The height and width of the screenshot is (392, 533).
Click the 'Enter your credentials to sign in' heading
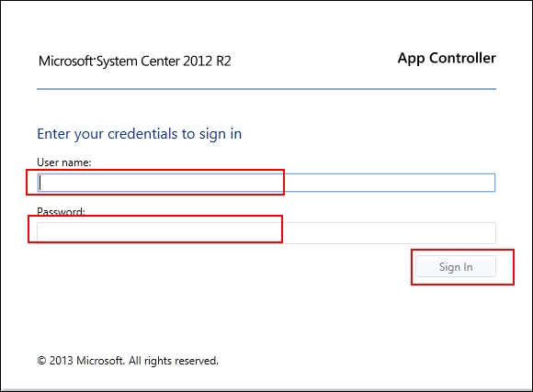point(140,134)
